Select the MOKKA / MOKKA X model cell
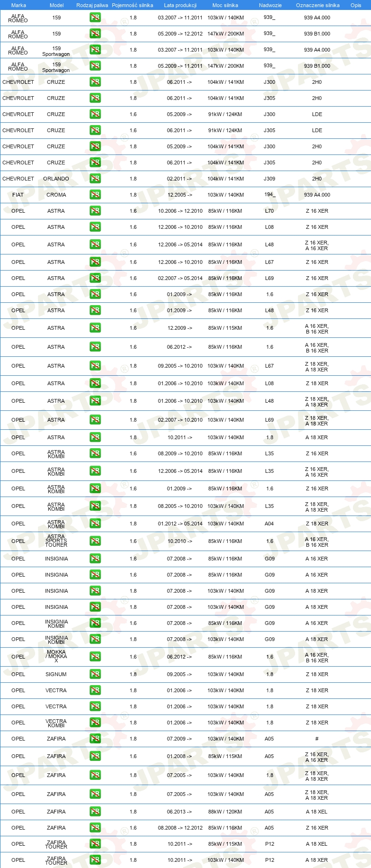This screenshot has width=371, height=868. tap(56, 657)
